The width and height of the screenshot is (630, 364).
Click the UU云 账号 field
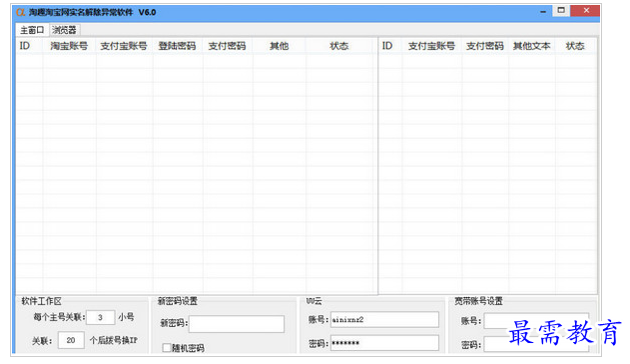click(384, 320)
